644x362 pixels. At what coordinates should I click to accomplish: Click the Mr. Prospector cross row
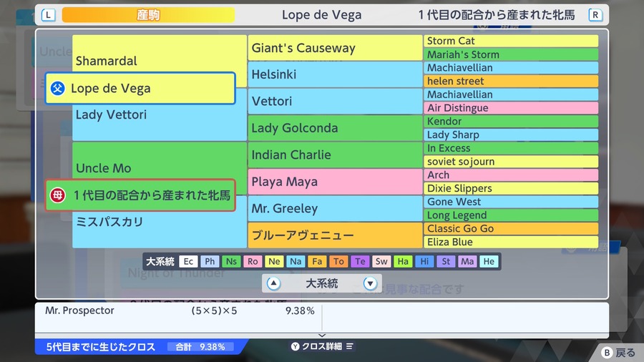point(179,310)
